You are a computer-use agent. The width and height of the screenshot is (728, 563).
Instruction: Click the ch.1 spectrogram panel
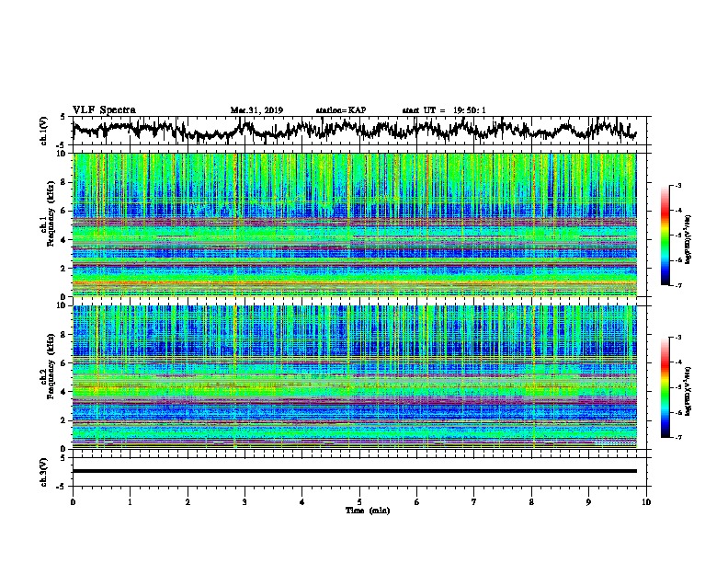[355, 224]
